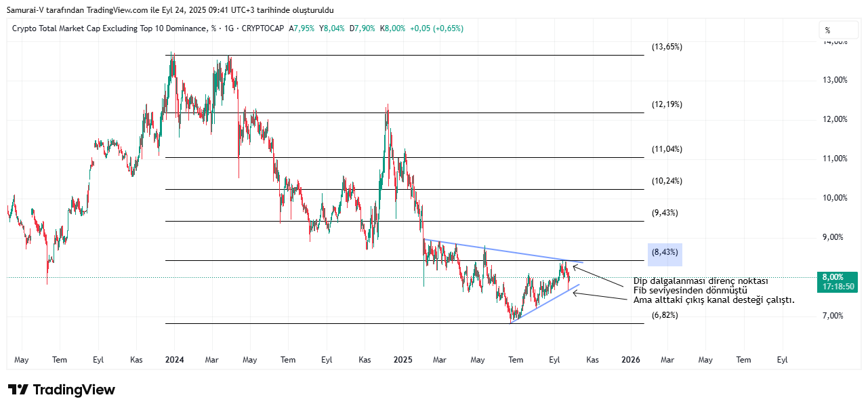
Task: Select the 6,82% bottom Fibonacci label
Action: tap(664, 316)
